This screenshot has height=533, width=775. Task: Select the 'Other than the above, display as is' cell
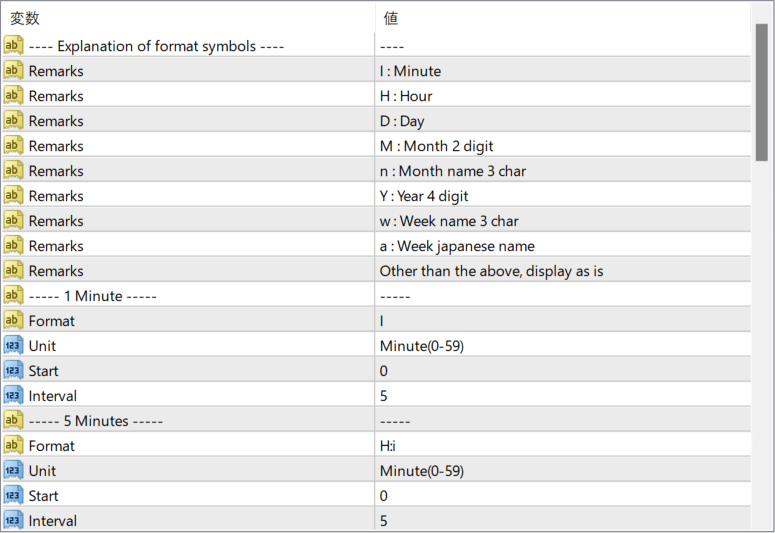tap(562, 271)
